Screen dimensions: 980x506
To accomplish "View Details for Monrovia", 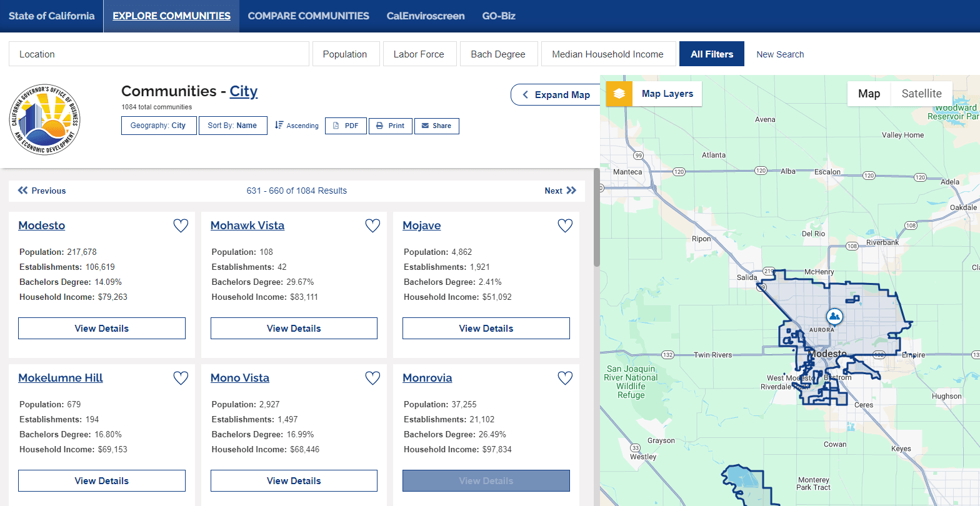I will pos(486,481).
